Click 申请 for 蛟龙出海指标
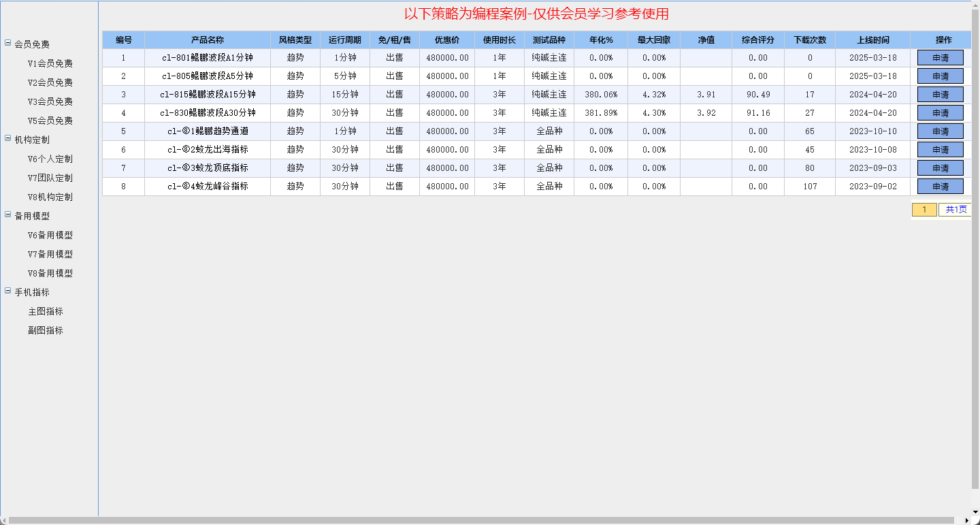 coord(940,150)
